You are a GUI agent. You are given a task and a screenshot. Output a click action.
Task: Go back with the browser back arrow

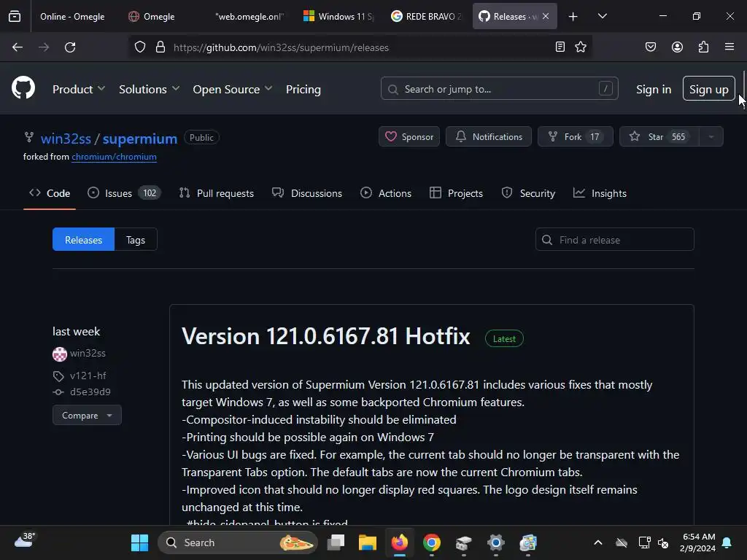click(x=18, y=47)
